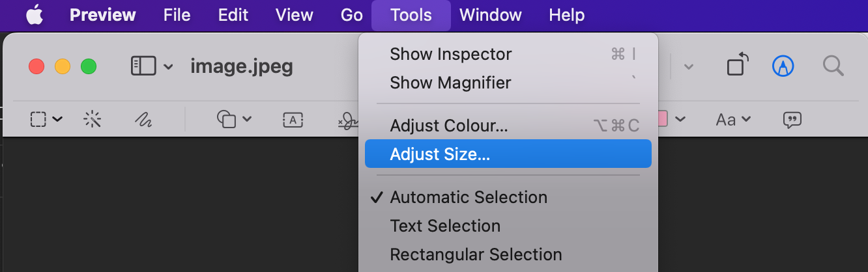Enable Automatic Selection in the menu

(469, 197)
